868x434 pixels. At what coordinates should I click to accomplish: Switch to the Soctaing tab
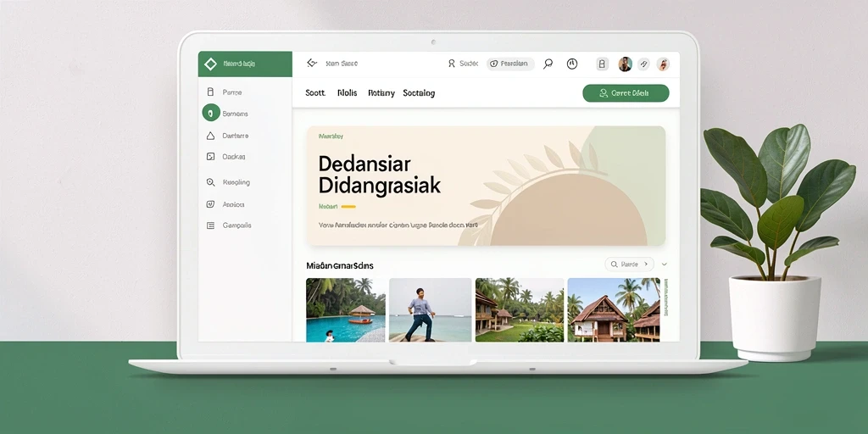click(419, 93)
